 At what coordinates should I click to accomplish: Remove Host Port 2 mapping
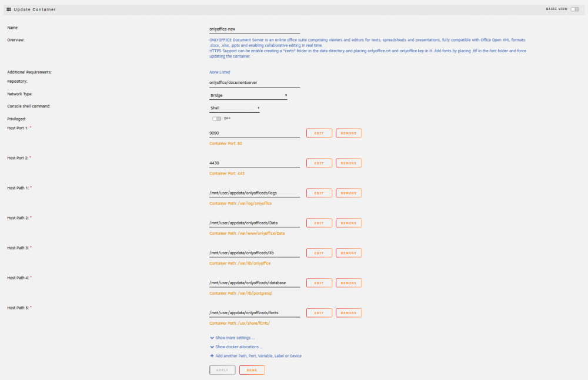(349, 163)
